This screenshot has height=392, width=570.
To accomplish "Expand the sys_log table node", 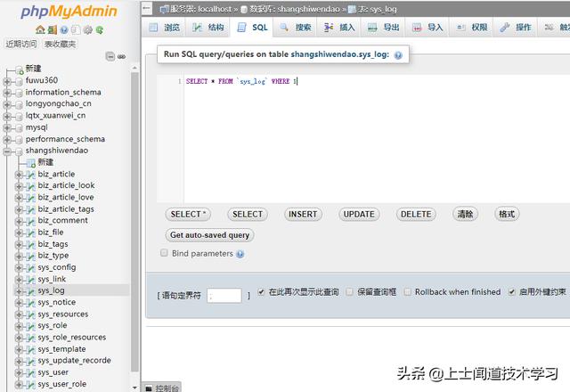I will (x=19, y=291).
